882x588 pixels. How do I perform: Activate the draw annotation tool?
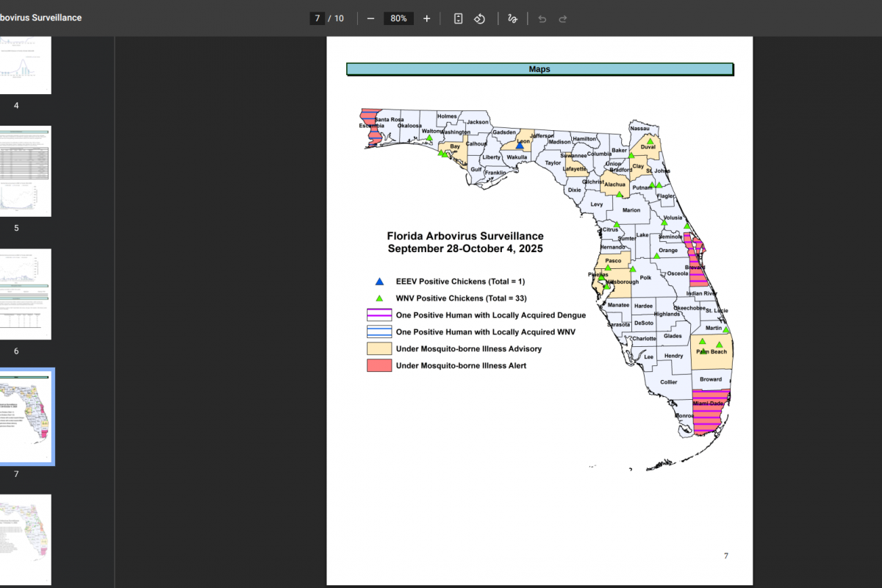tap(512, 18)
